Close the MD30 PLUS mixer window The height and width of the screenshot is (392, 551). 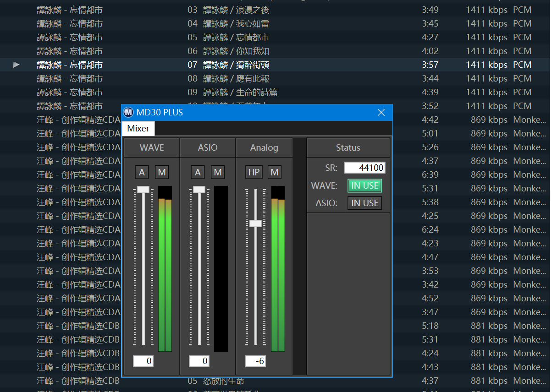click(381, 113)
